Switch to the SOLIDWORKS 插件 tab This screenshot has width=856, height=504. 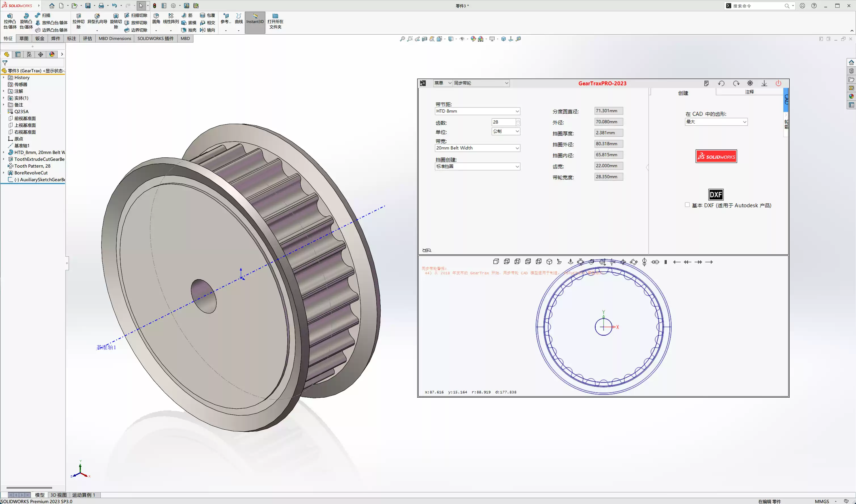click(155, 38)
